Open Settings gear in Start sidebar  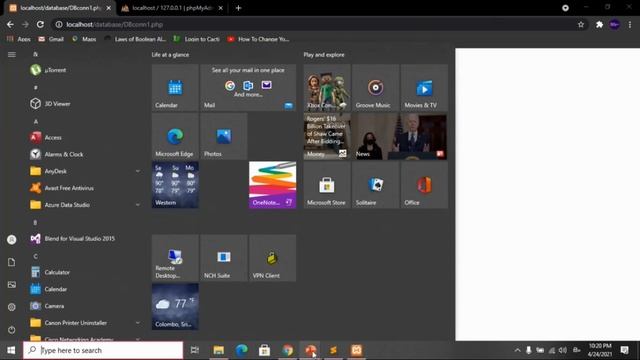[x=11, y=307]
